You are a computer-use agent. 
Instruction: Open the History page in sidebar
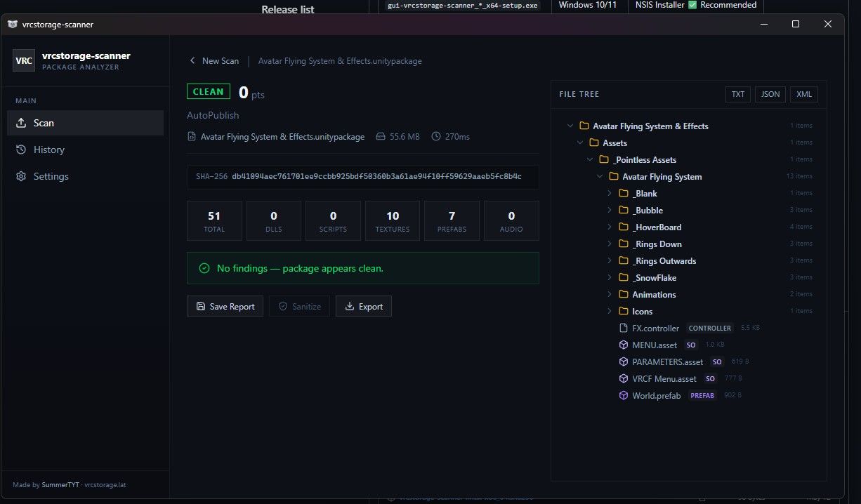point(86,150)
